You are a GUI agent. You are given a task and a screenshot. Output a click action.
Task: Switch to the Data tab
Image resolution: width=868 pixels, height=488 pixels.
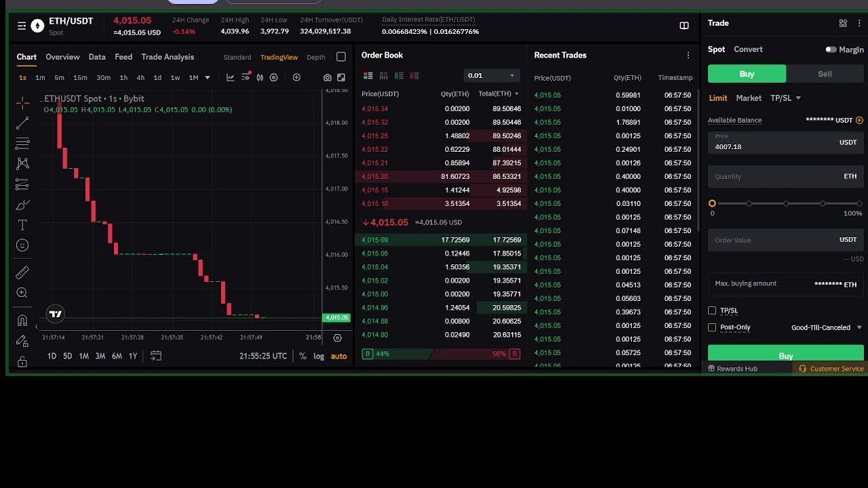(x=97, y=57)
